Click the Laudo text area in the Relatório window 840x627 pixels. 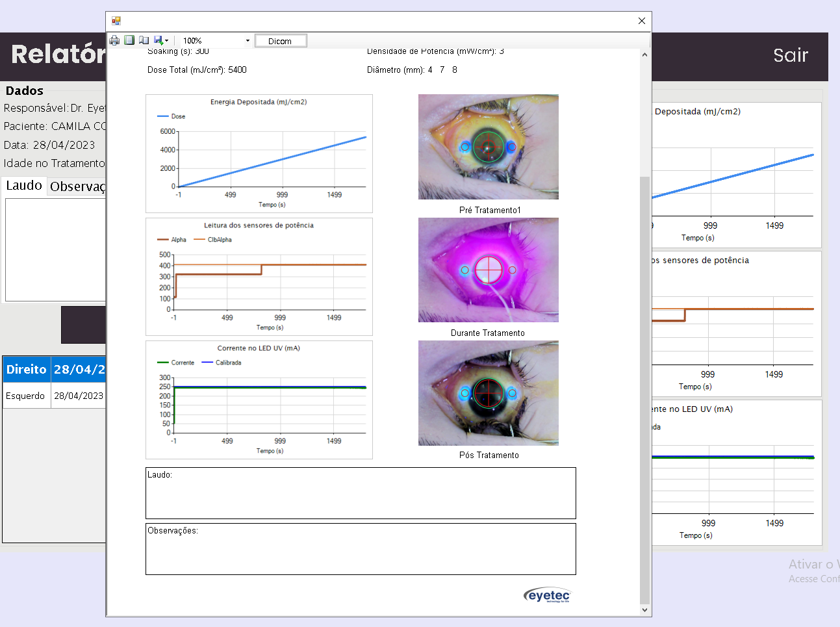[x=55, y=250]
